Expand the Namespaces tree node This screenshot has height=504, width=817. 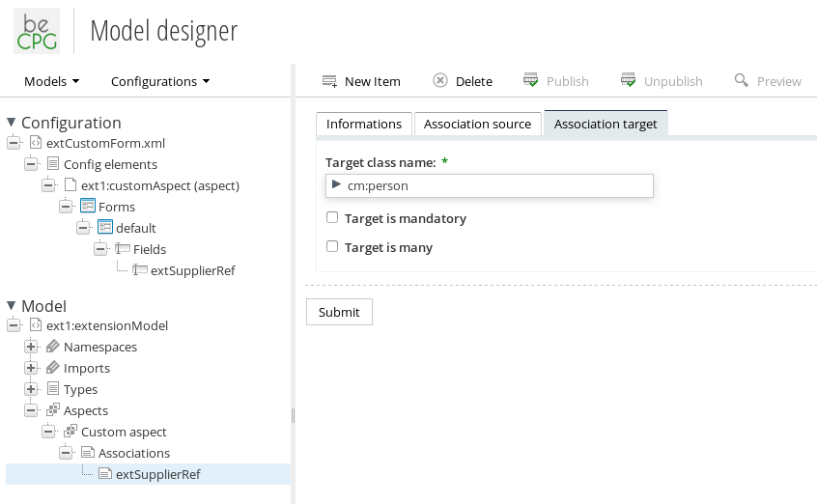[31, 347]
